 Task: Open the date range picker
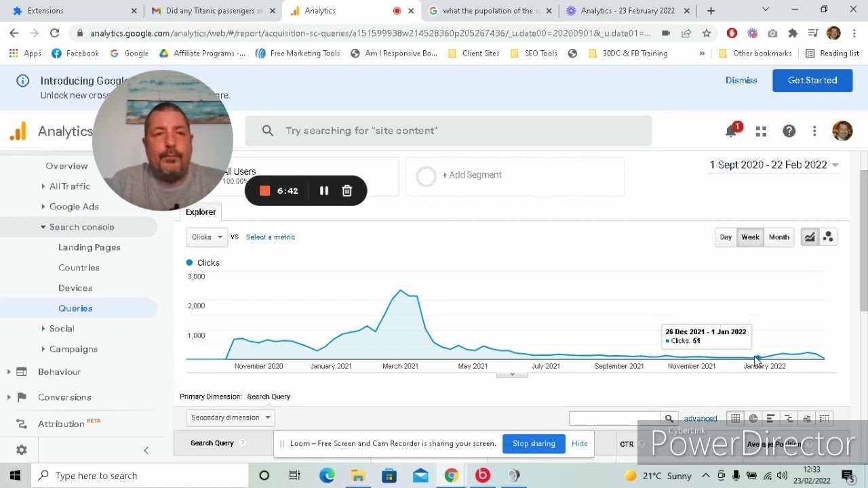click(x=774, y=165)
